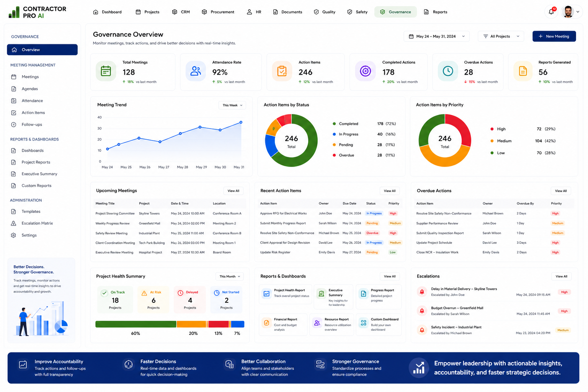Expand the May 24 – May 31 date dropdown

436,36
